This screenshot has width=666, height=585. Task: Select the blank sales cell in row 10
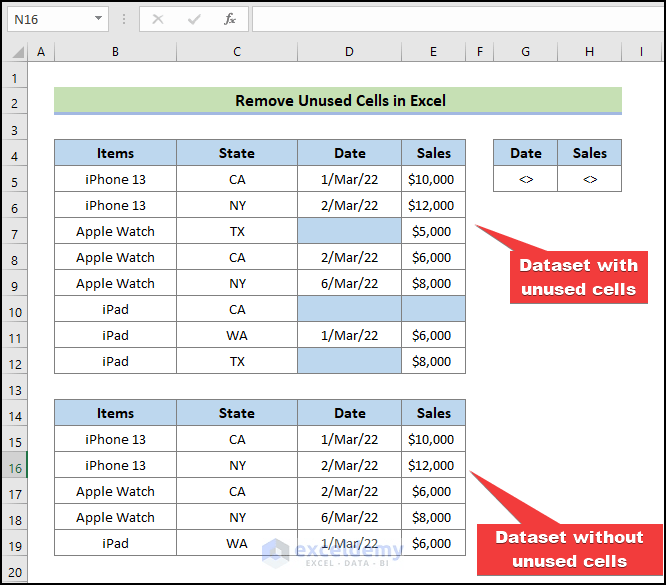pos(433,309)
